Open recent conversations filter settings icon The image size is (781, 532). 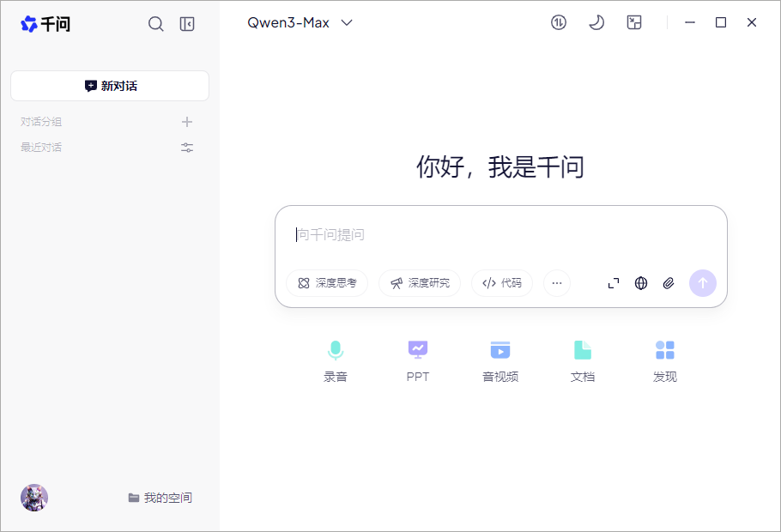(x=187, y=148)
